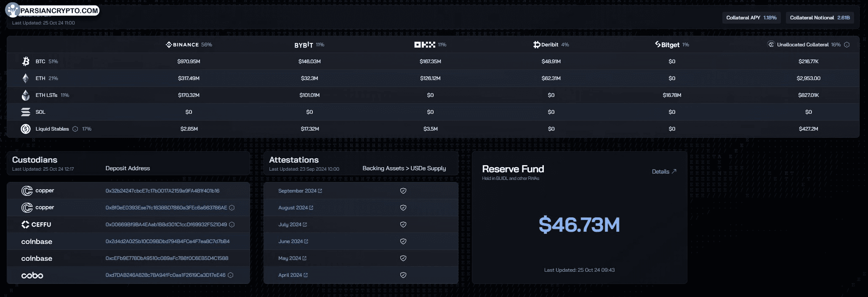This screenshot has height=297, width=868.
Task: Click the shield check for May 2024
Action: [x=403, y=258]
